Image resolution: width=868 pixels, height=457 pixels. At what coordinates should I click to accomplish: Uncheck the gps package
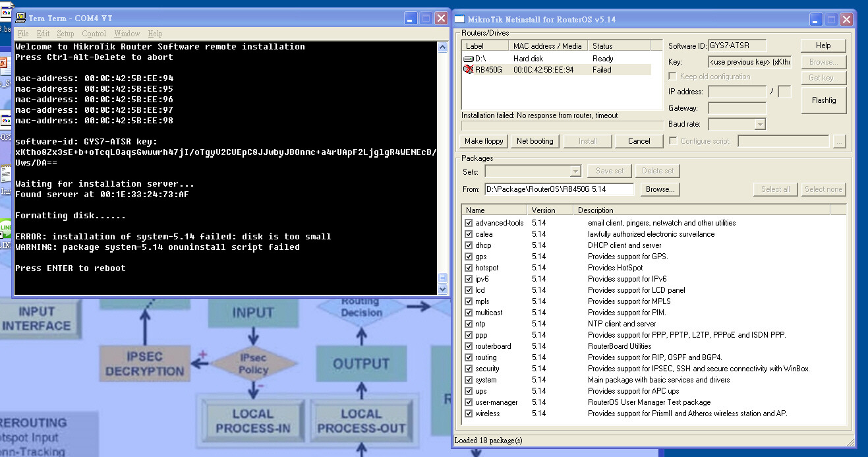tap(469, 257)
